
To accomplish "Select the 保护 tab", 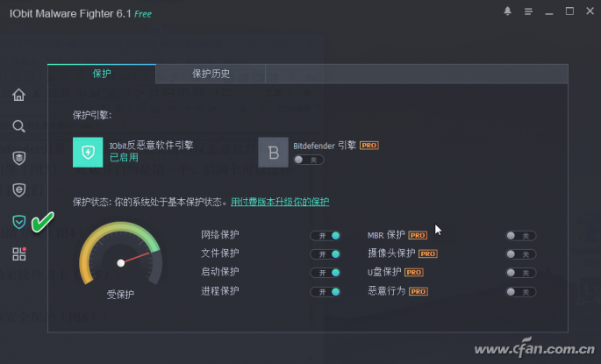I will click(x=102, y=74).
